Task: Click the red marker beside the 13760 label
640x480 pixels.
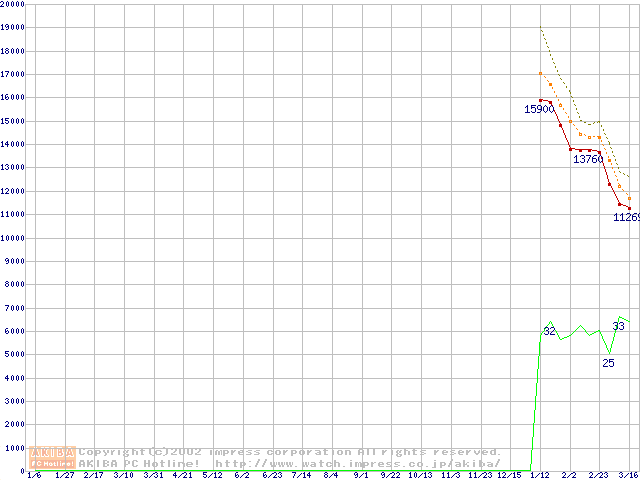Action: pos(600,152)
